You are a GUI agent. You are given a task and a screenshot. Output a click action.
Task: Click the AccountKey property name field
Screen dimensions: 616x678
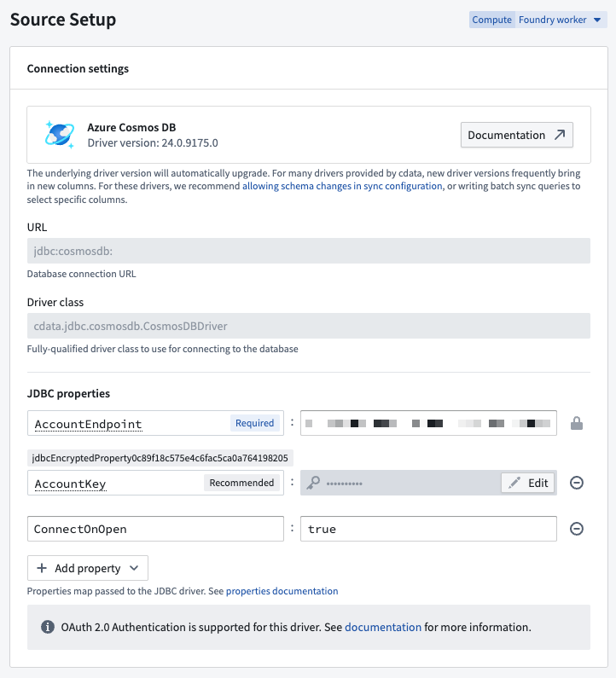click(x=115, y=483)
